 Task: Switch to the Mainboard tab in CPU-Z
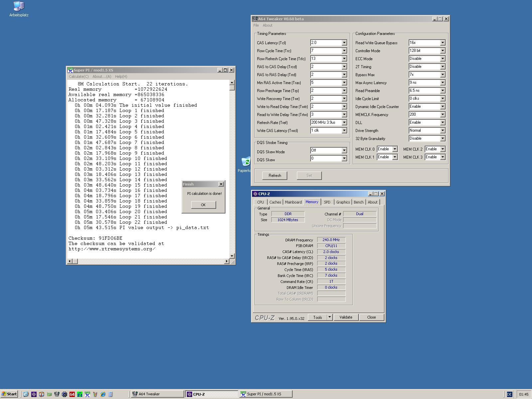click(x=293, y=202)
